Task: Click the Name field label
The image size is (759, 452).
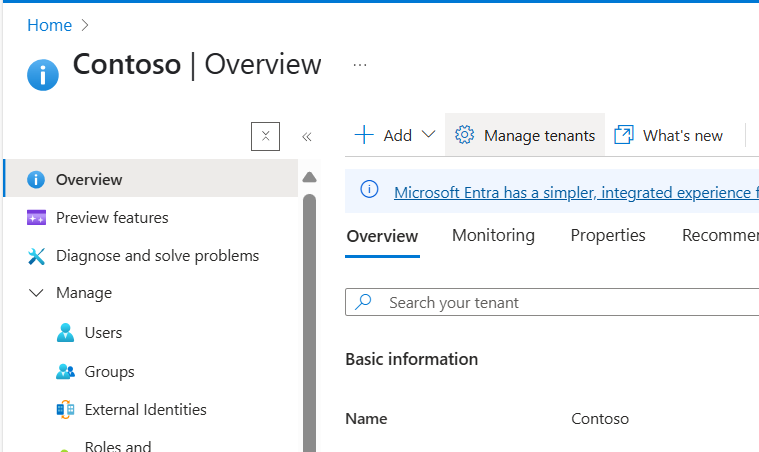Action: point(366,419)
